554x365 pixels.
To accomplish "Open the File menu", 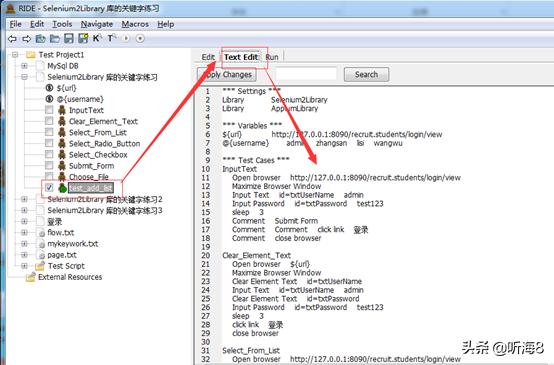I will [16, 24].
